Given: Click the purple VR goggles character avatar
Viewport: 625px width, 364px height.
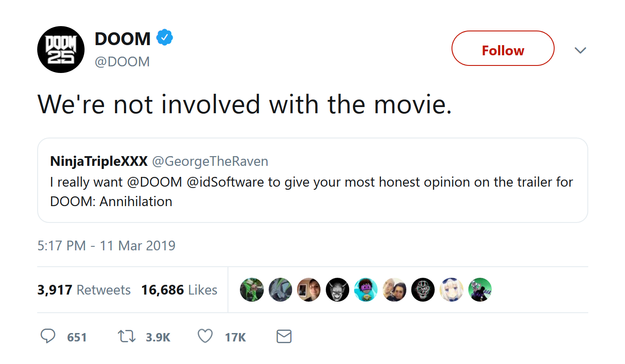Looking at the screenshot, I should click(366, 290).
